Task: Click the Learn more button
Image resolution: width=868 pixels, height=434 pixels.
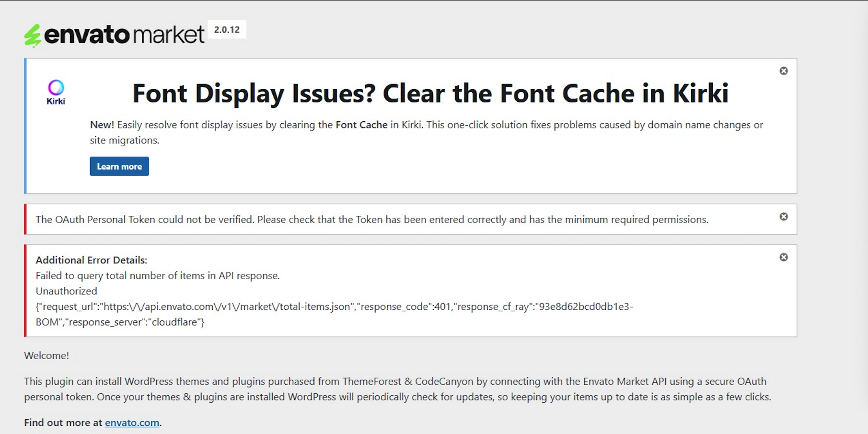Action: pyautogui.click(x=119, y=166)
